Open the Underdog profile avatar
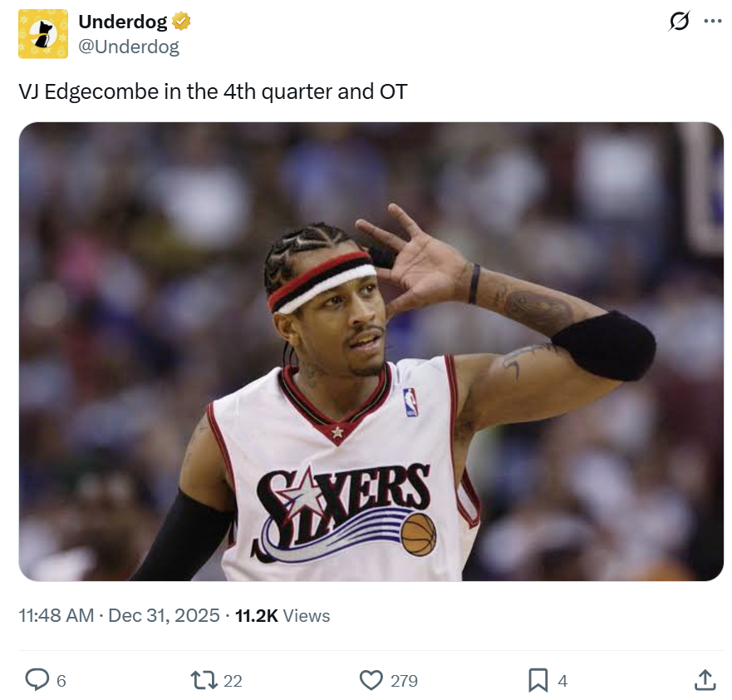Screen dimensions: 732x700 [43, 34]
